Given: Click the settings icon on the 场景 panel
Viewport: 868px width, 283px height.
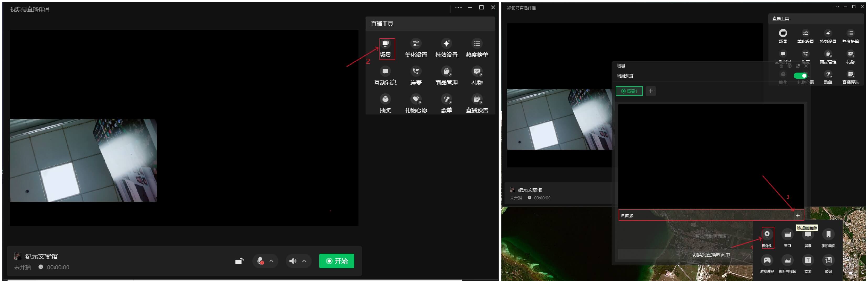Looking at the screenshot, I should click(x=790, y=66).
